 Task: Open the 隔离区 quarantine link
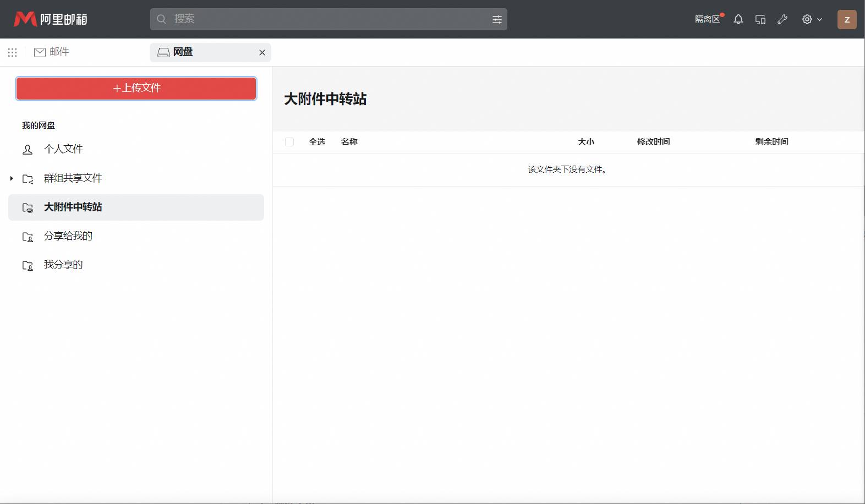coord(707,19)
